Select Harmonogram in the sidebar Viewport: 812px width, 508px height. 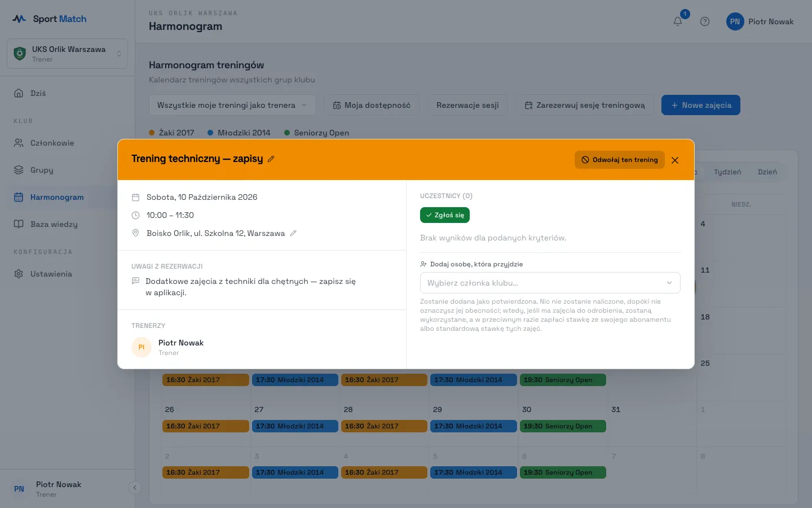67,197
